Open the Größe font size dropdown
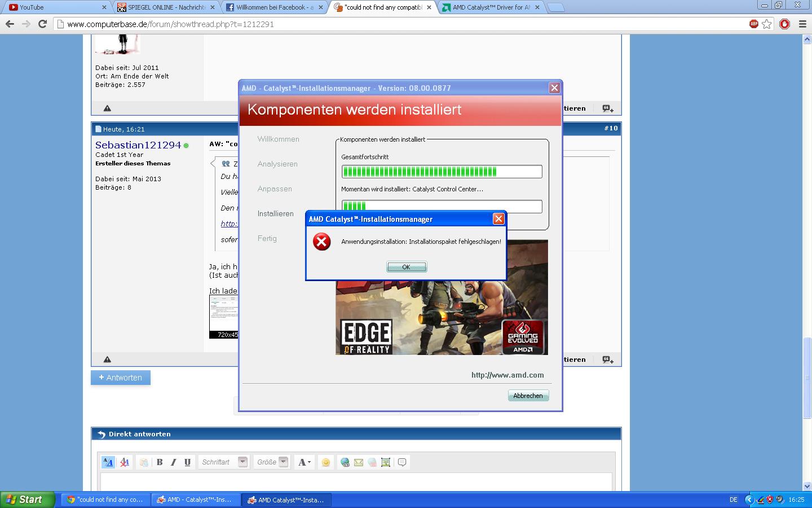 (x=271, y=462)
